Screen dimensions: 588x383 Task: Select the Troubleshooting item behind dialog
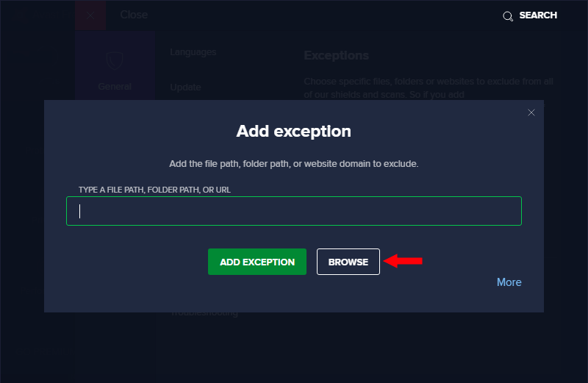[x=204, y=313]
